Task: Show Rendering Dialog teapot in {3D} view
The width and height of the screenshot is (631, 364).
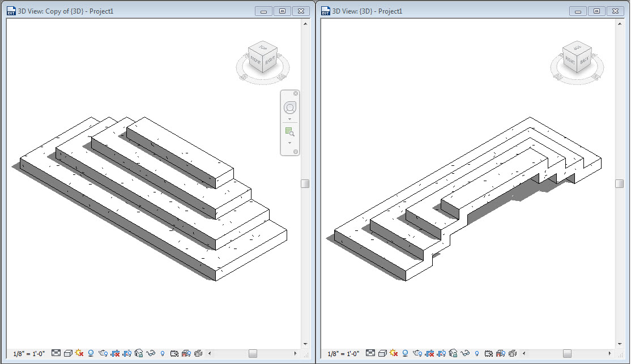Action: point(417,353)
